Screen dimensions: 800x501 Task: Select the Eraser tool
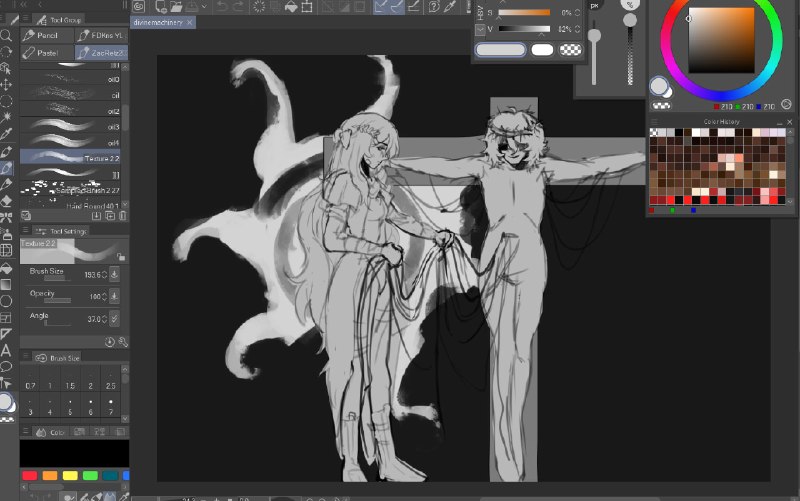click(x=6, y=201)
